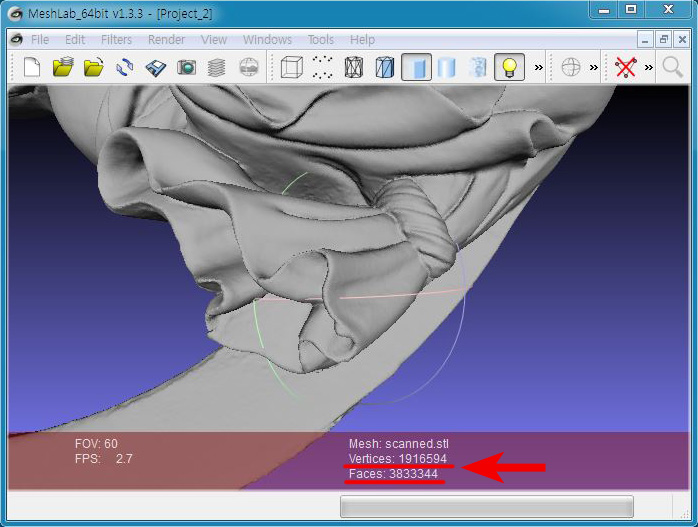Viewport: 698px width, 527px height.
Task: Toggle bounding box render mode
Action: pos(291,67)
